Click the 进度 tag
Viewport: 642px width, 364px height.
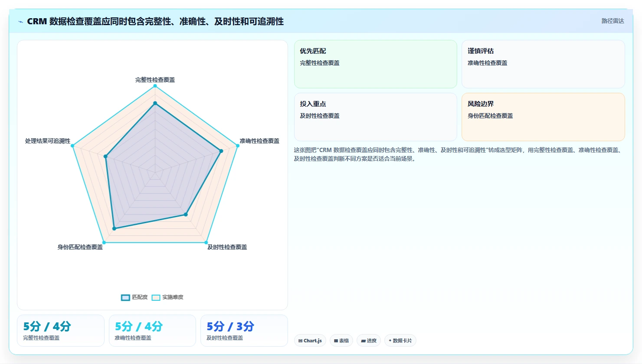click(x=369, y=341)
